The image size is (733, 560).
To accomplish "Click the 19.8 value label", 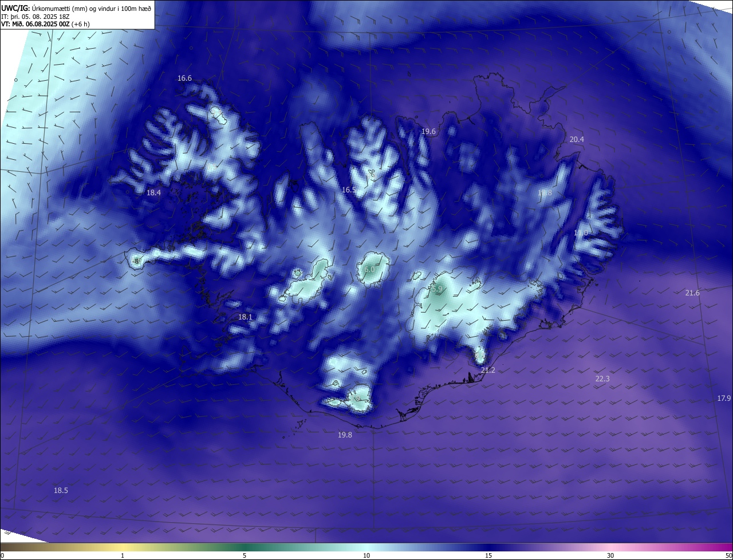I will point(345,435).
